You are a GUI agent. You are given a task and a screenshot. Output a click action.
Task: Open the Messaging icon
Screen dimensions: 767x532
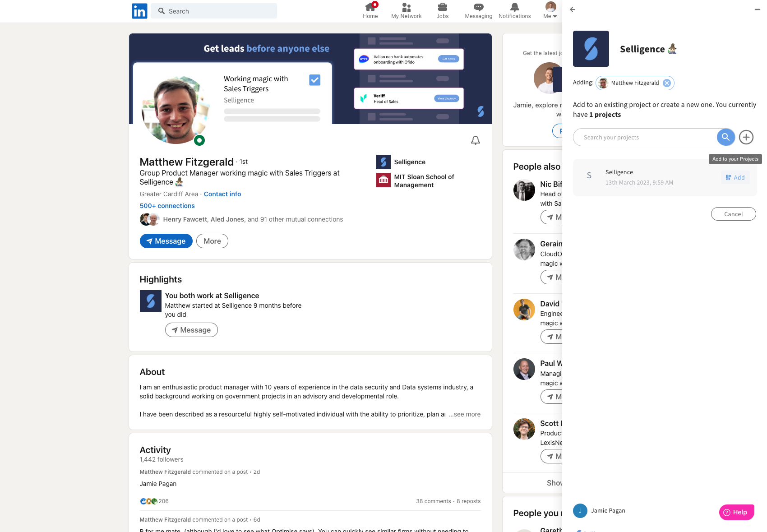point(479,7)
